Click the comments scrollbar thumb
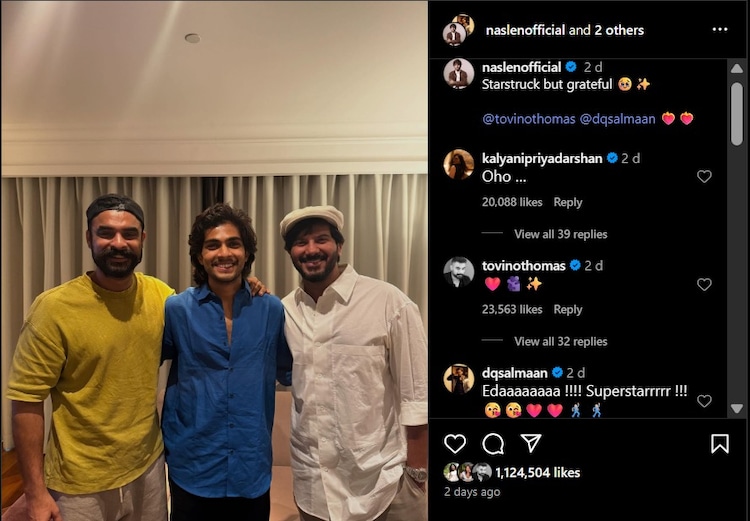 click(737, 113)
